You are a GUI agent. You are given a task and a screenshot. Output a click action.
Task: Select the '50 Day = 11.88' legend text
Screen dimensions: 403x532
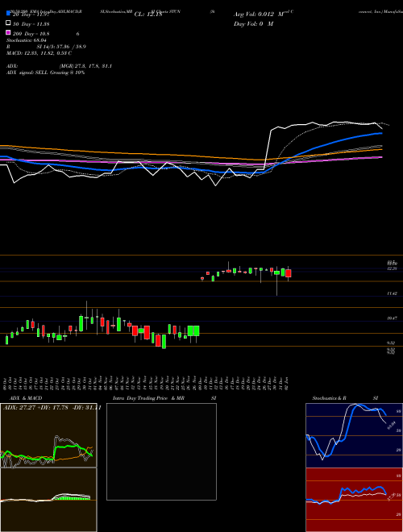(x=31, y=24)
